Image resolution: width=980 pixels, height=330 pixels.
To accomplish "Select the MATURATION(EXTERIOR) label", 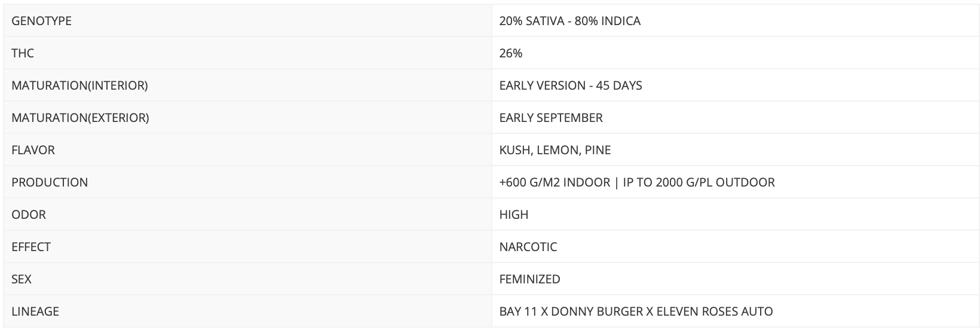I will 80,118.
